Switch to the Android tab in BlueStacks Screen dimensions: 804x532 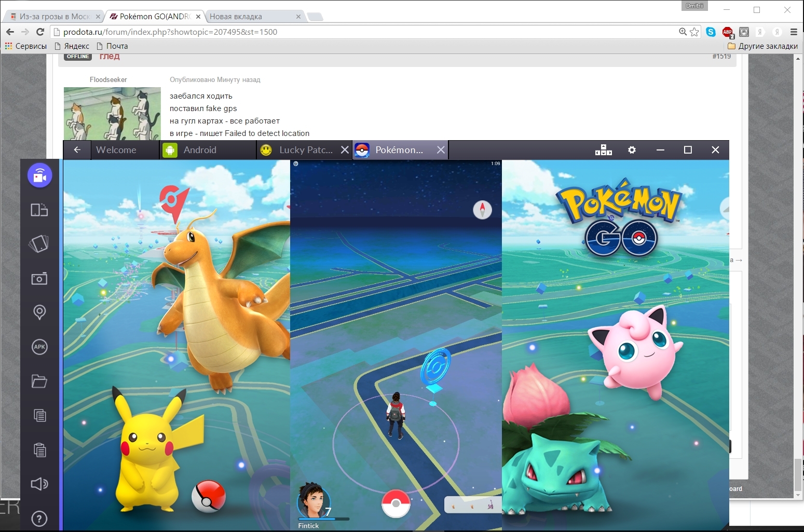pyautogui.click(x=208, y=150)
